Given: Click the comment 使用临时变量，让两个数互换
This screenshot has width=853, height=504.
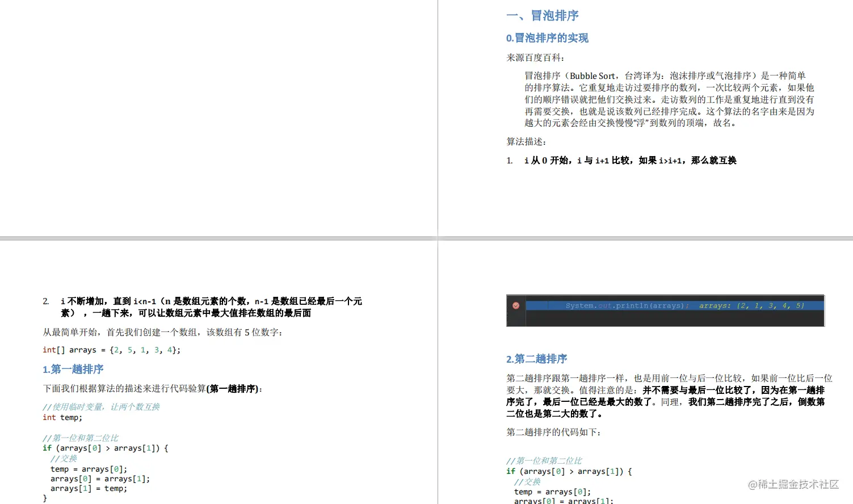Looking at the screenshot, I should point(101,406).
